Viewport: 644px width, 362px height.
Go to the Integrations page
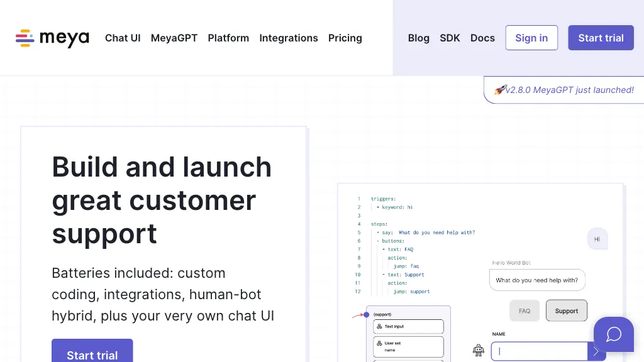point(289,38)
